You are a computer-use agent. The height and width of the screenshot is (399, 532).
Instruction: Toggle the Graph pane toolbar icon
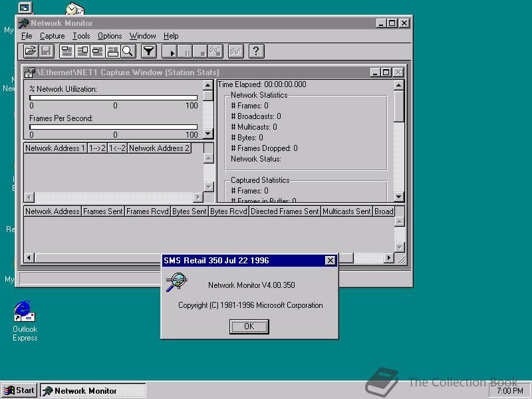66,51
